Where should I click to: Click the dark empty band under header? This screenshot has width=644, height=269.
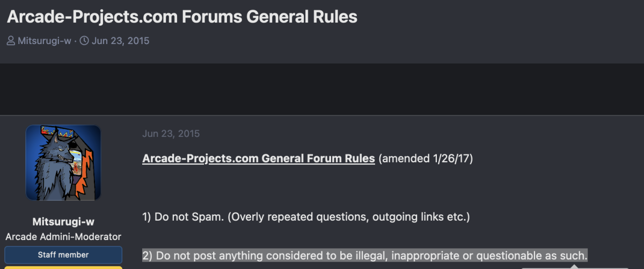tap(322, 89)
